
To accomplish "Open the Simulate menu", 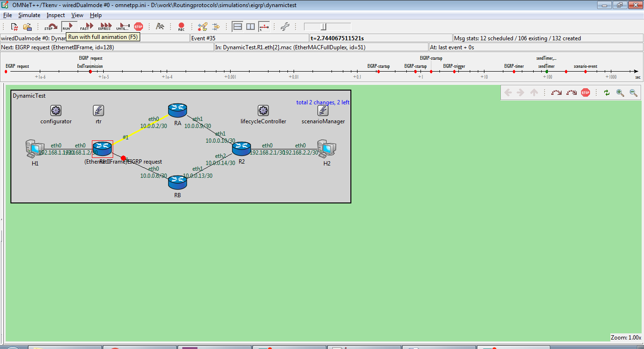I will coord(29,15).
